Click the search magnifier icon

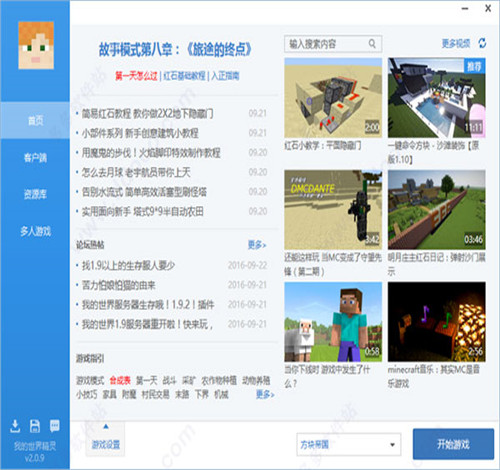372,44
